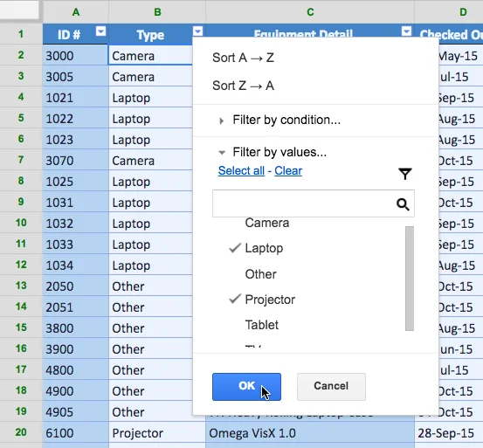Viewport: 483px width, 448px height.
Task: Open the Equipment Detail column filter icon
Action: pyautogui.click(x=407, y=31)
